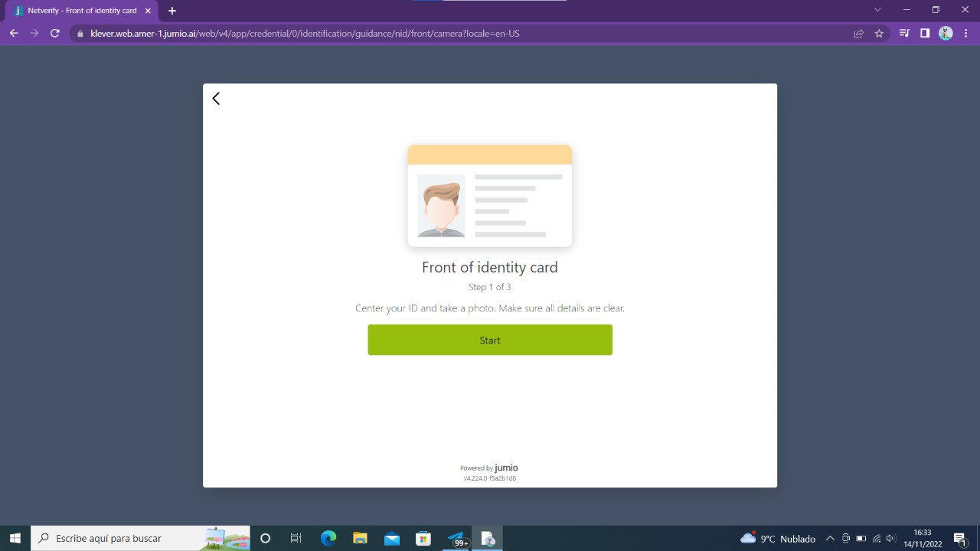The width and height of the screenshot is (980, 551).
Task: Click the v4.224.0 version string
Action: coord(490,478)
